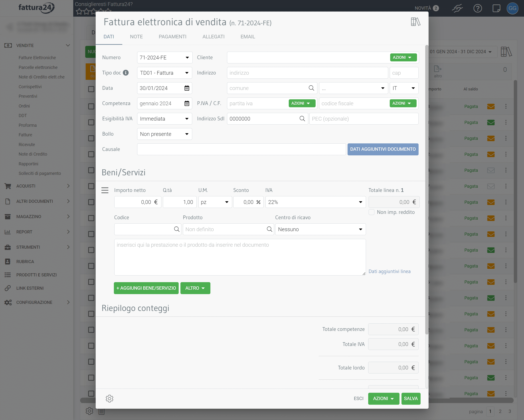Open the help question mark icon
Screen dimensions: 524x420
(477, 8)
